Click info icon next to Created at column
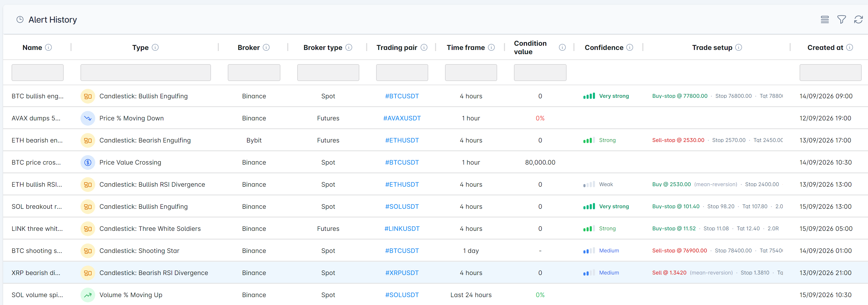The height and width of the screenshot is (305, 868). coord(850,48)
